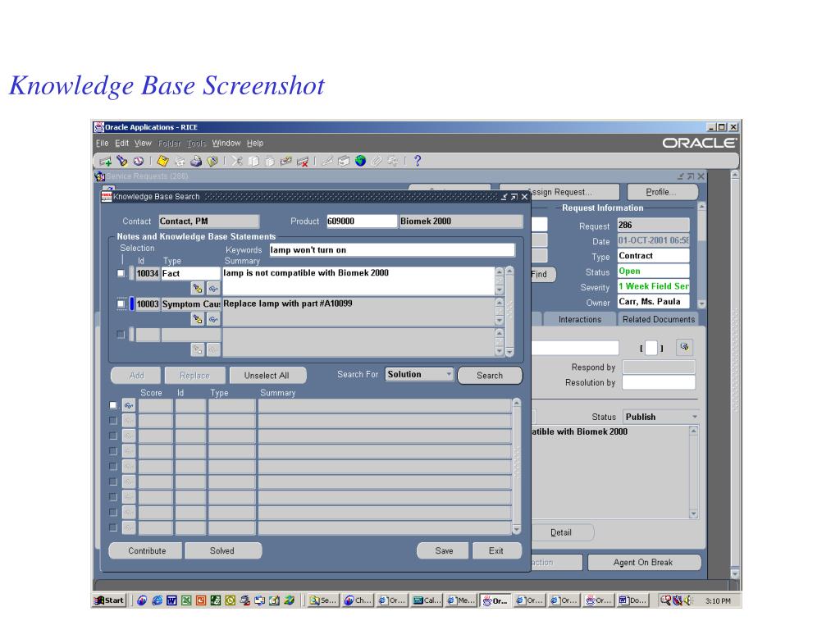Open the Search For dropdown showing Solution
The width and height of the screenshot is (840, 630).
[419, 374]
